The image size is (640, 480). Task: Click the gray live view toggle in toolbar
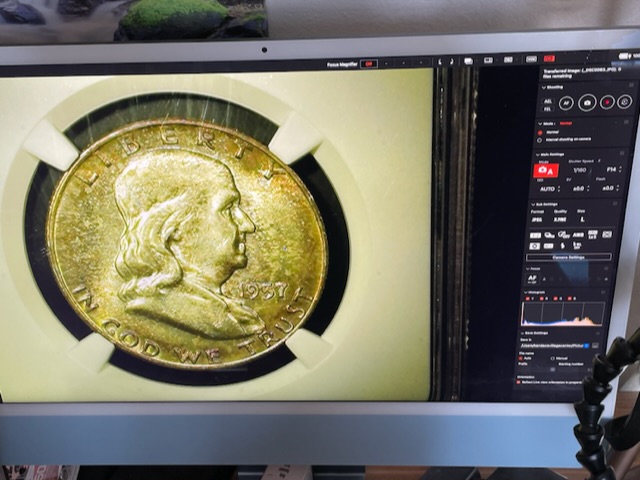[531, 59]
